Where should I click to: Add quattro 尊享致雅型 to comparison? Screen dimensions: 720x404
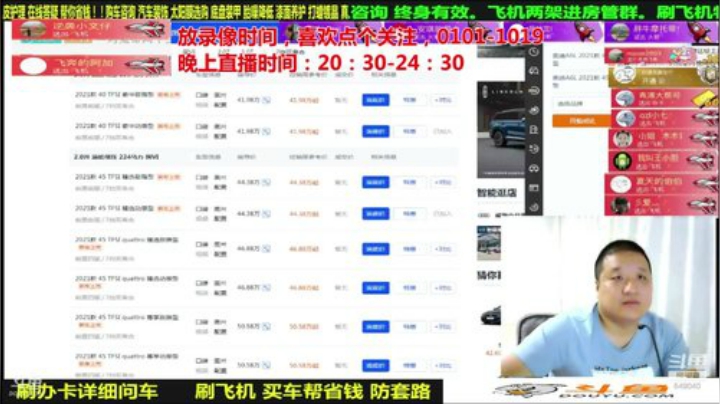pyautogui.click(x=443, y=326)
